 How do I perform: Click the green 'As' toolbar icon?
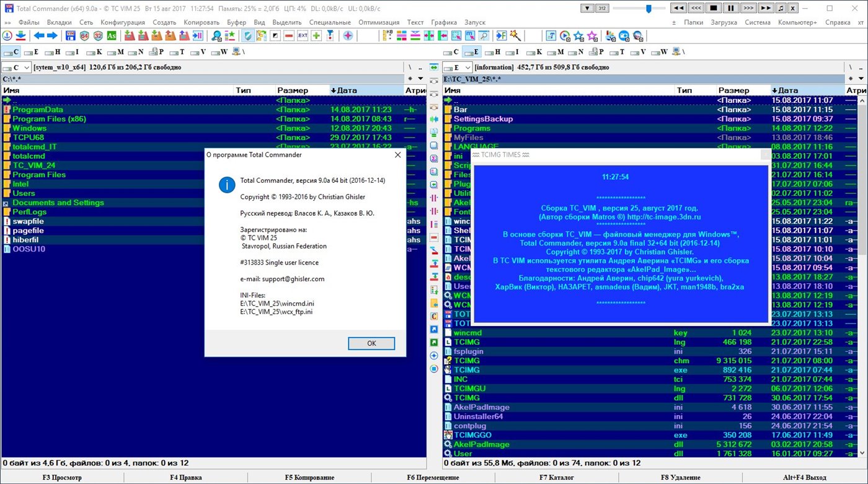[x=112, y=36]
